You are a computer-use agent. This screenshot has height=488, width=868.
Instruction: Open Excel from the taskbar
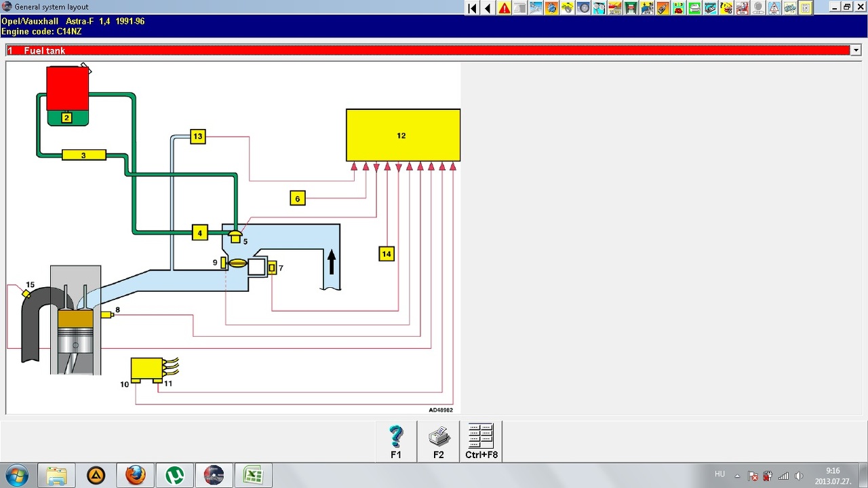253,475
